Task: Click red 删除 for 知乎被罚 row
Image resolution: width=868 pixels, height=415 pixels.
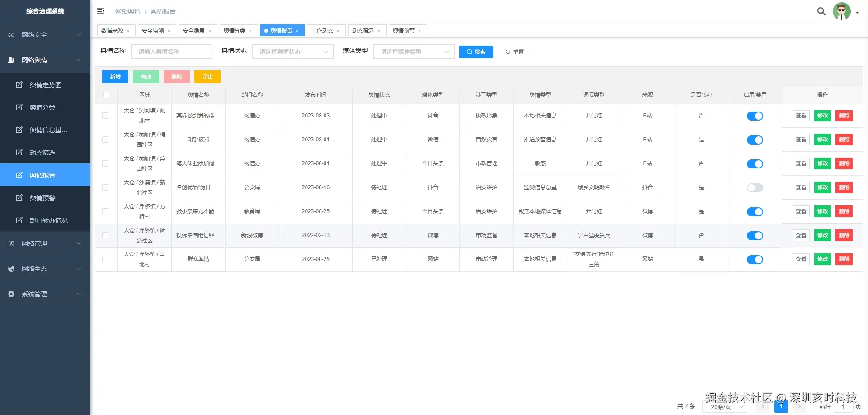Action: 844,140
